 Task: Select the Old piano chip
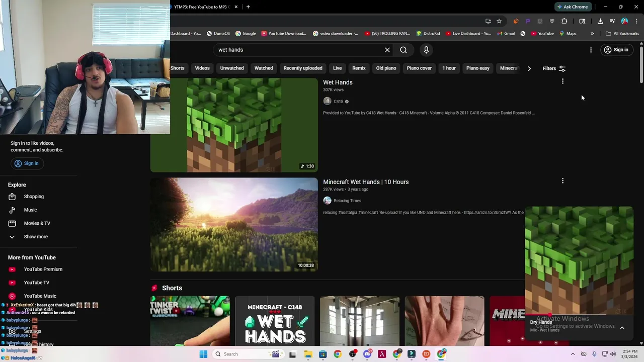386,68
